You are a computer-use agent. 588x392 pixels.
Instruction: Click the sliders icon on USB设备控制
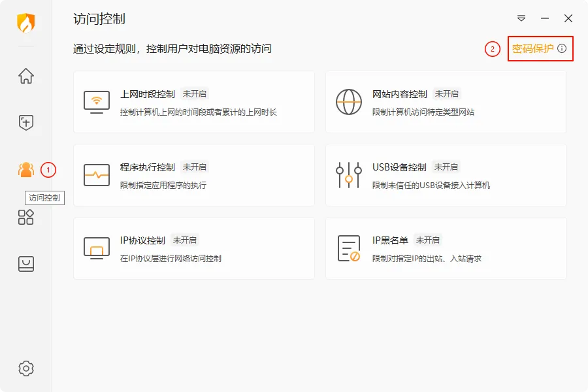click(x=349, y=175)
